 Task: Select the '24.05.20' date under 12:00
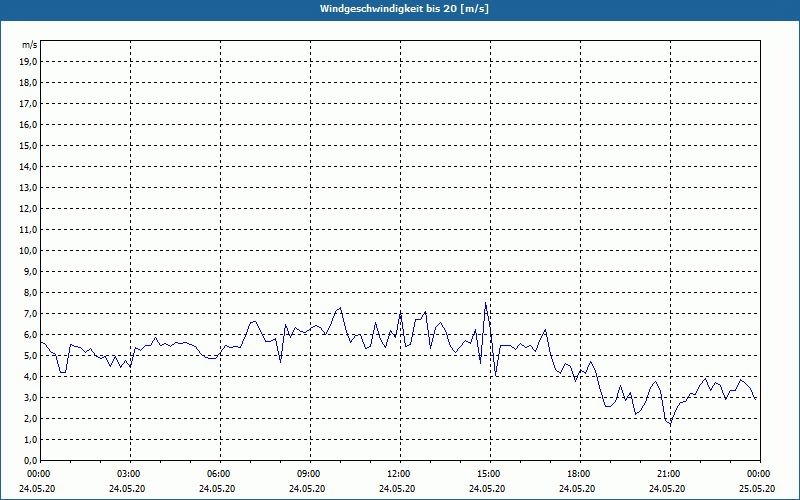click(397, 488)
